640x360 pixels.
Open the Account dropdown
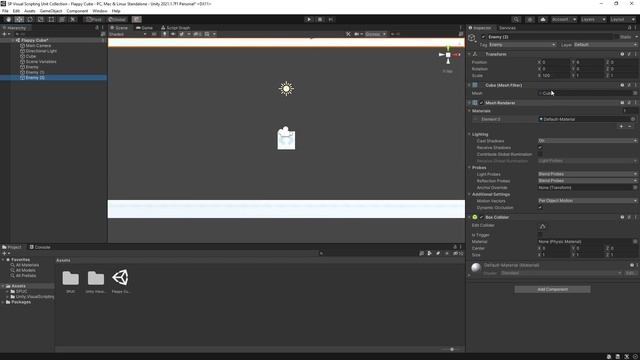click(564, 19)
